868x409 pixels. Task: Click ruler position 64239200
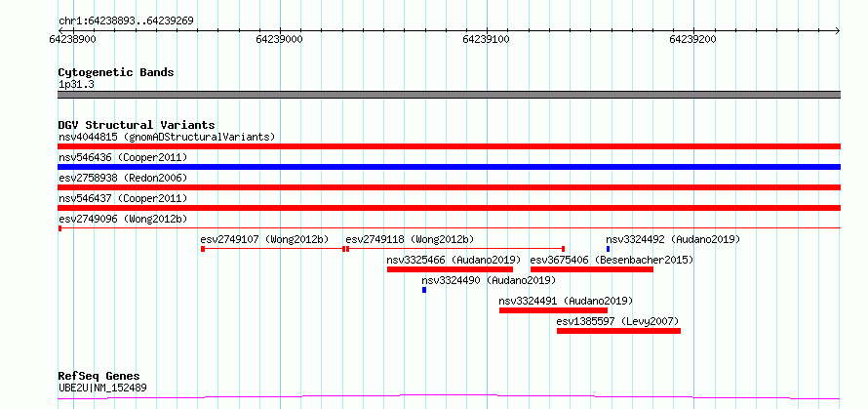[x=693, y=39]
